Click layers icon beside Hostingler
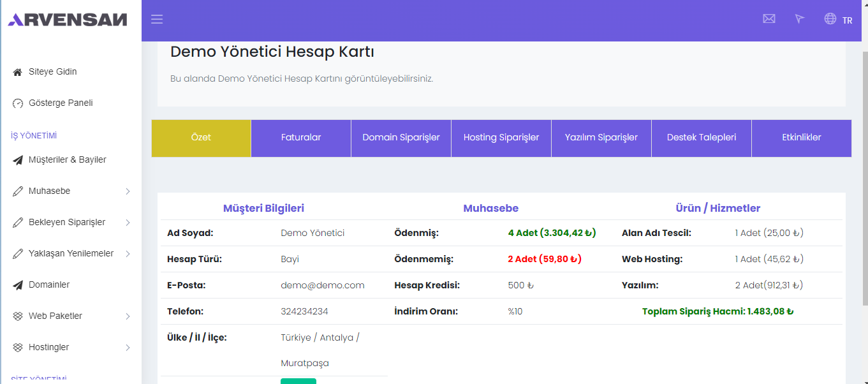The width and height of the screenshot is (868, 384). click(18, 348)
